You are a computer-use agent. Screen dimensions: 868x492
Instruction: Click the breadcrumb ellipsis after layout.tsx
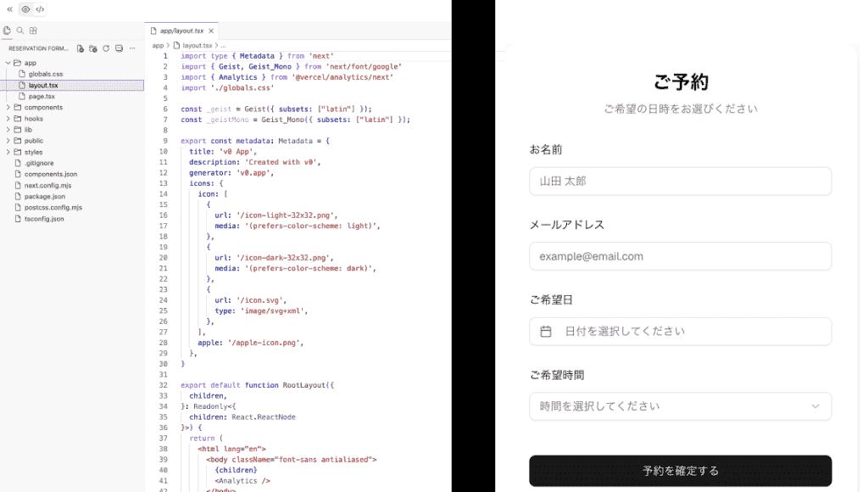point(223,46)
